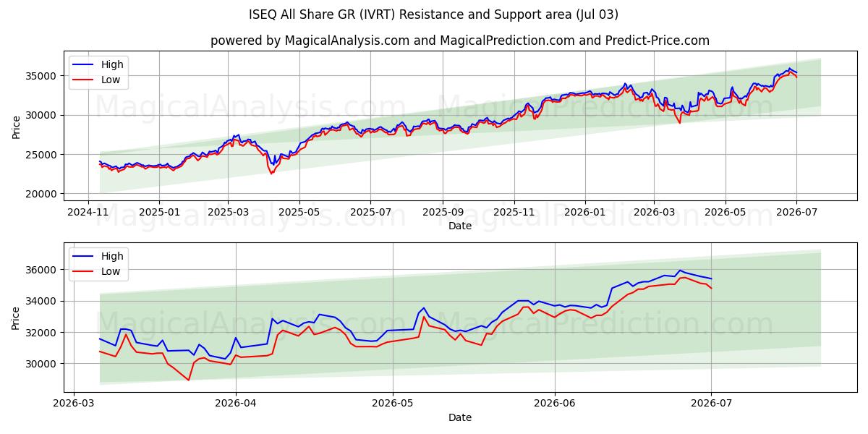This screenshot has width=868, height=434.
Task: Click the '2025-03' tick label on the upper chart
Action: (228, 213)
